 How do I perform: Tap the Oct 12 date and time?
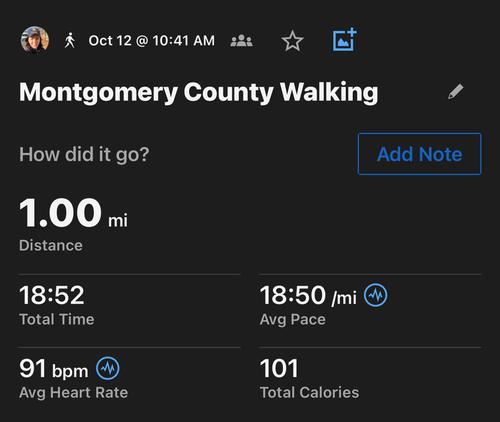pyautogui.click(x=152, y=41)
